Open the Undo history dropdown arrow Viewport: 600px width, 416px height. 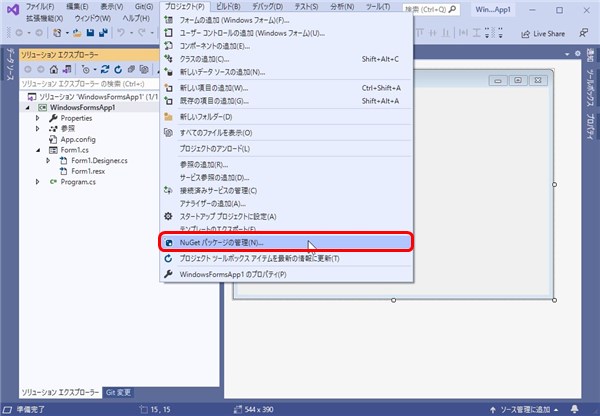[x=131, y=33]
